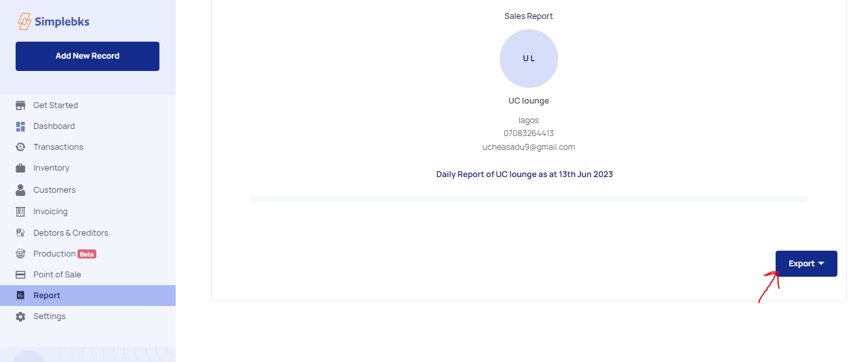Go to Point of Sale page
The width and height of the screenshot is (868, 362).
57,275
